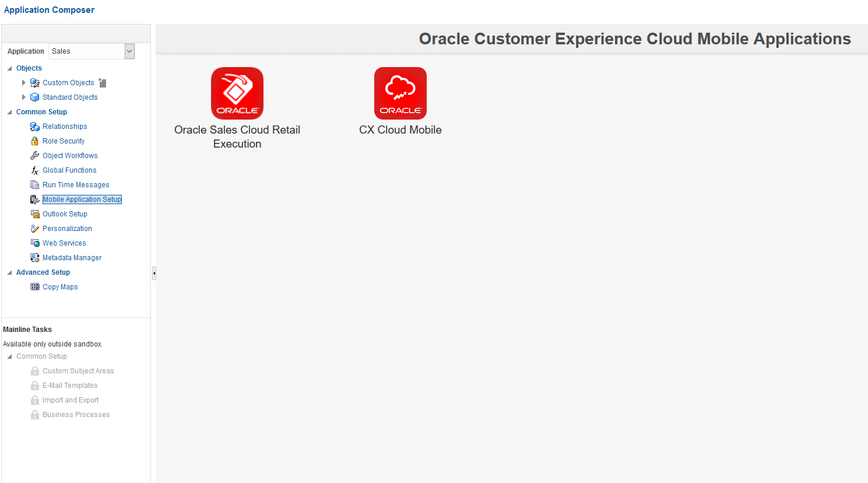Collapse the active Common Setup section
868x483 pixels.
point(9,112)
